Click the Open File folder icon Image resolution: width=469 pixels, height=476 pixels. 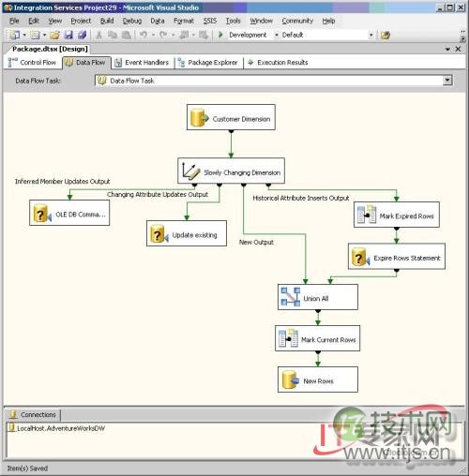[54, 35]
